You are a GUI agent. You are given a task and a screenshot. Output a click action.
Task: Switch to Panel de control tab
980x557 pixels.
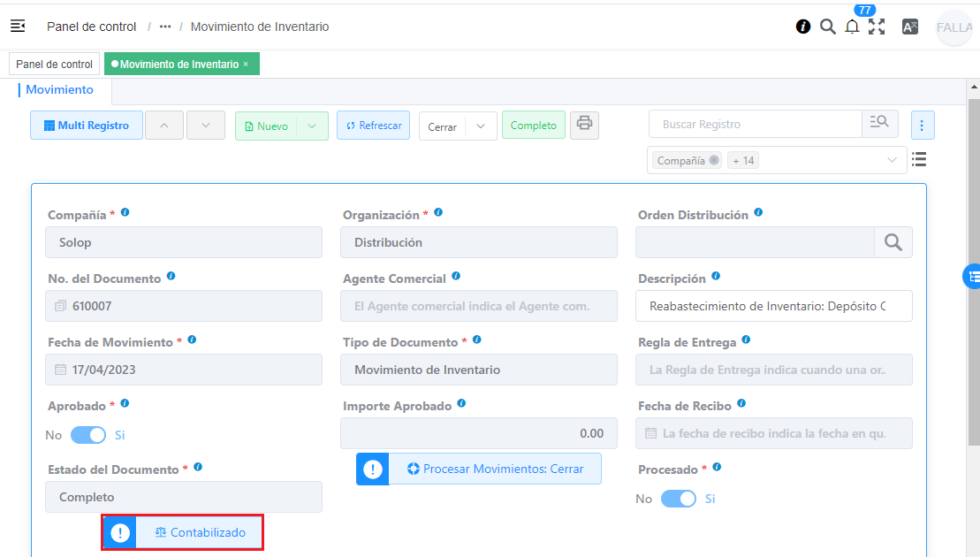[55, 64]
